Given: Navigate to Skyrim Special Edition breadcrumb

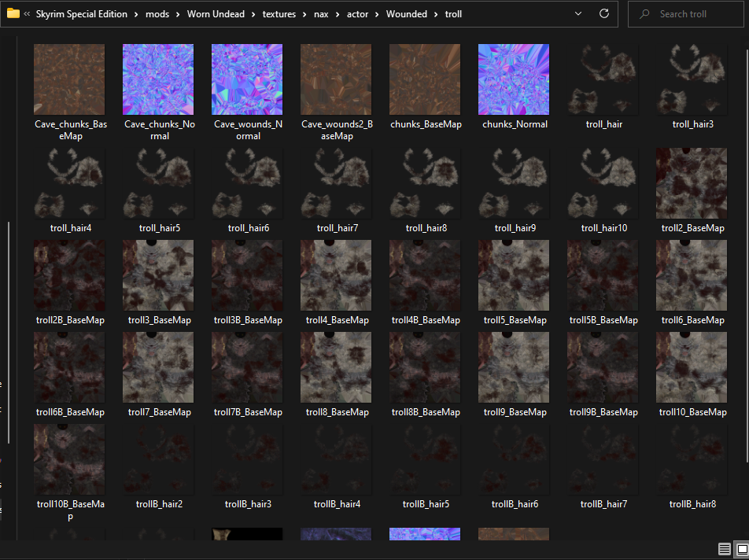Looking at the screenshot, I should 82,14.
